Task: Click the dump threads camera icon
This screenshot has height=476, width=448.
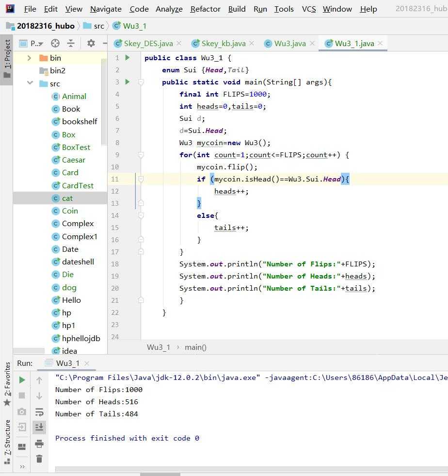Action: coord(22,411)
